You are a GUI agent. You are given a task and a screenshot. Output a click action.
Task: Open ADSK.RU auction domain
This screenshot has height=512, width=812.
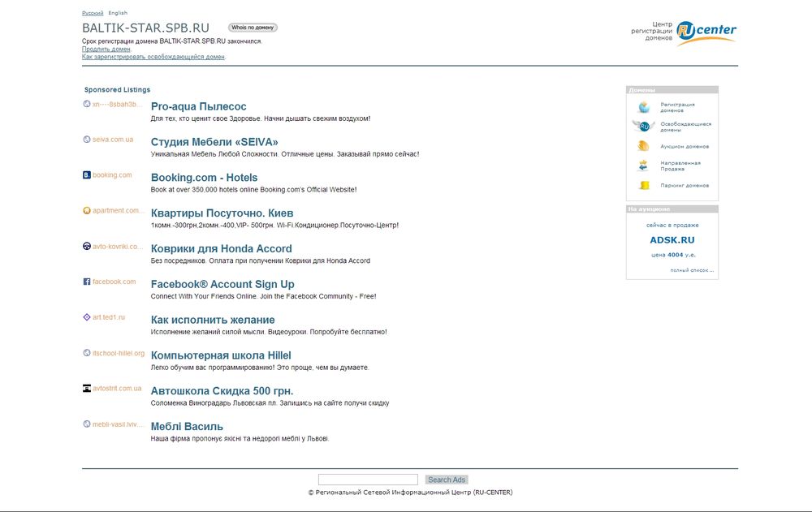pos(672,240)
